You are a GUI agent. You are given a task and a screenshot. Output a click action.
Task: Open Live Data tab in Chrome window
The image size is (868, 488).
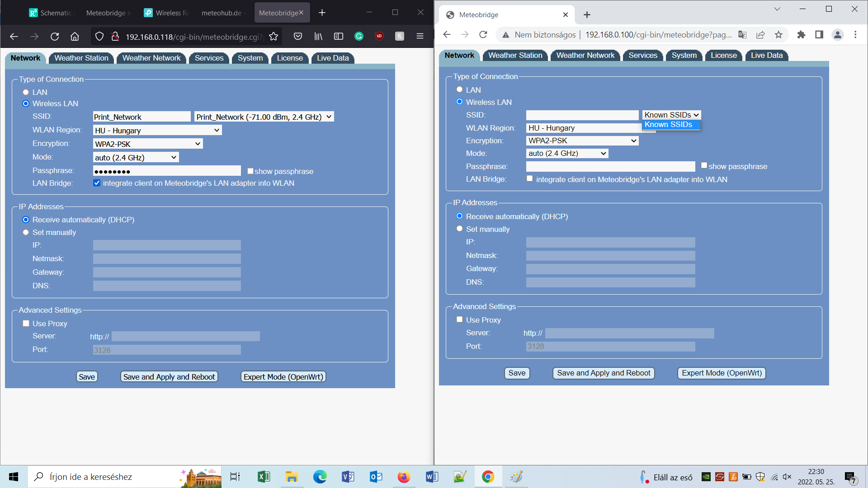(x=766, y=55)
